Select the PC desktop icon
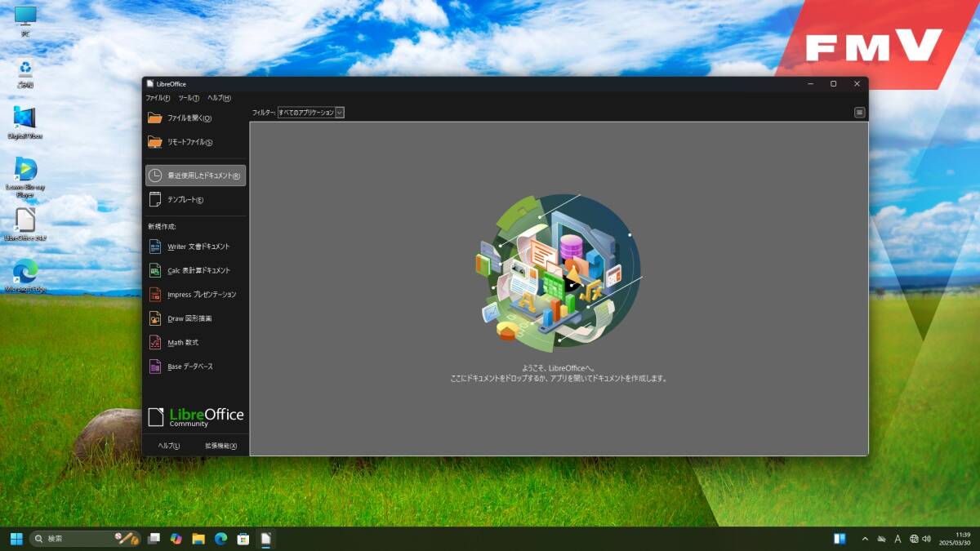Viewport: 980px width, 551px height. pyautogui.click(x=25, y=22)
